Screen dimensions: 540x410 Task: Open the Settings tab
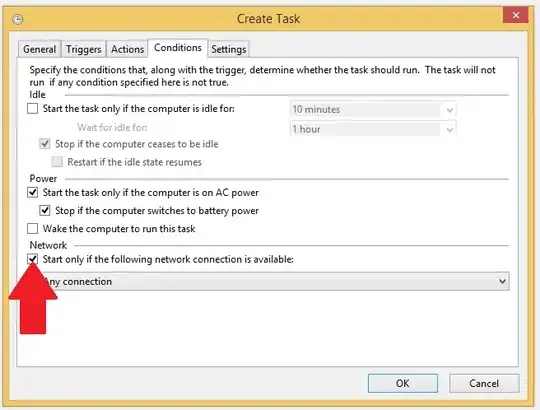tap(229, 49)
